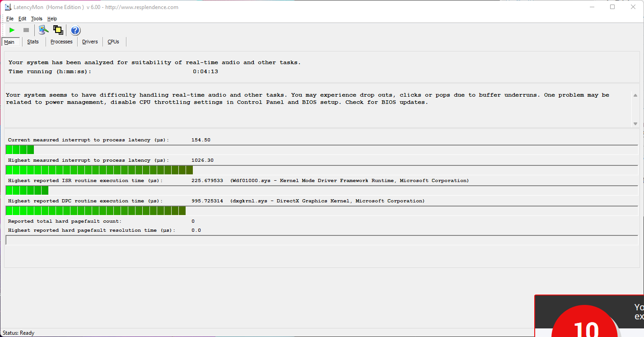This screenshot has width=644, height=337.
Task: Minimize the LatencyMon window
Action: [x=592, y=7]
